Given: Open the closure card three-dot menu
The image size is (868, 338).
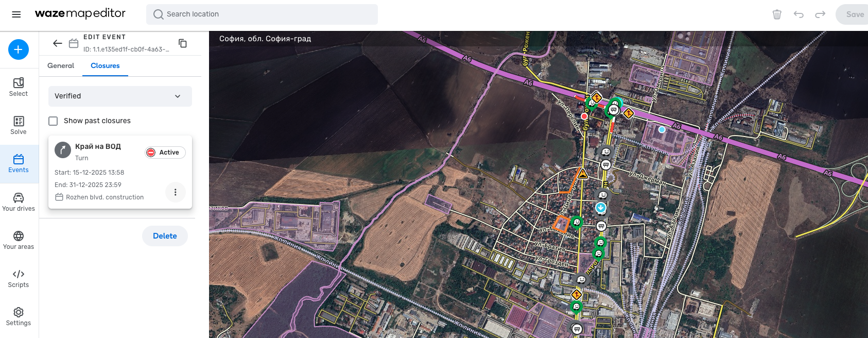Looking at the screenshot, I should pyautogui.click(x=176, y=192).
